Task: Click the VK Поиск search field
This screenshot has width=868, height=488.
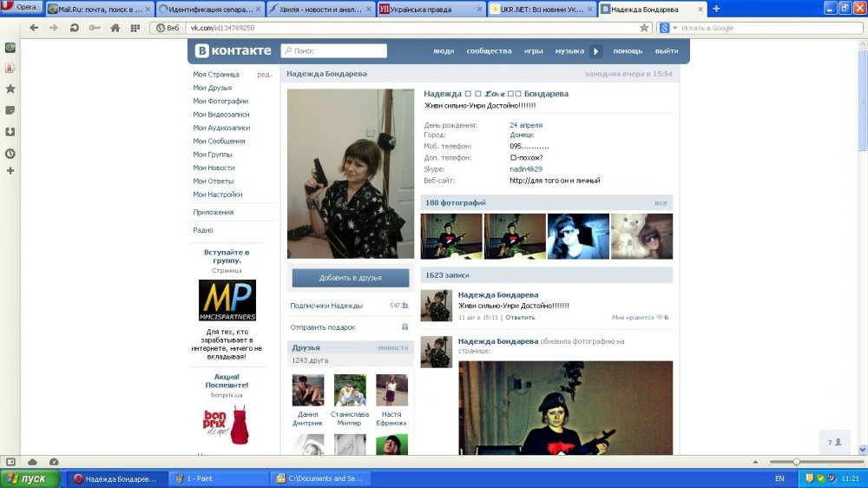Action: click(x=334, y=50)
